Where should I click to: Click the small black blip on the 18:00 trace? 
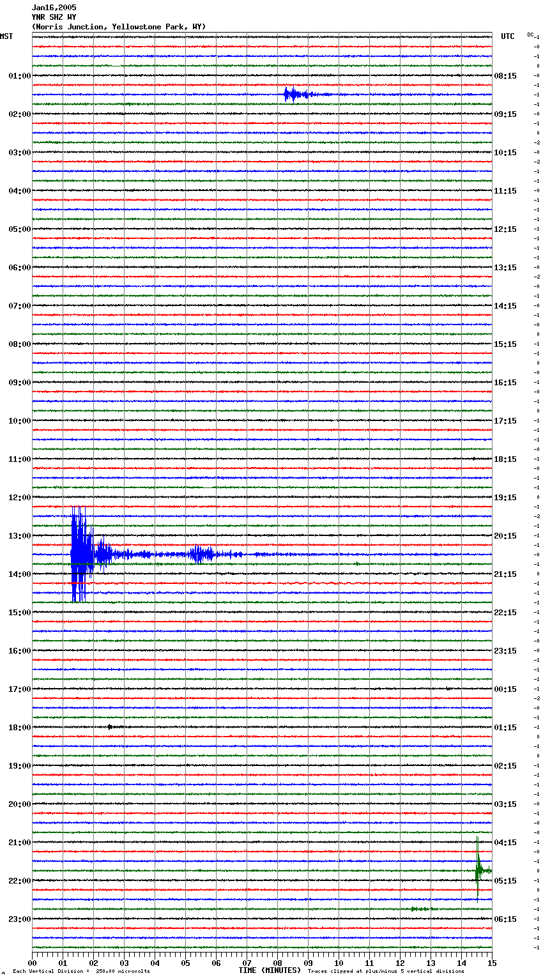point(111,727)
